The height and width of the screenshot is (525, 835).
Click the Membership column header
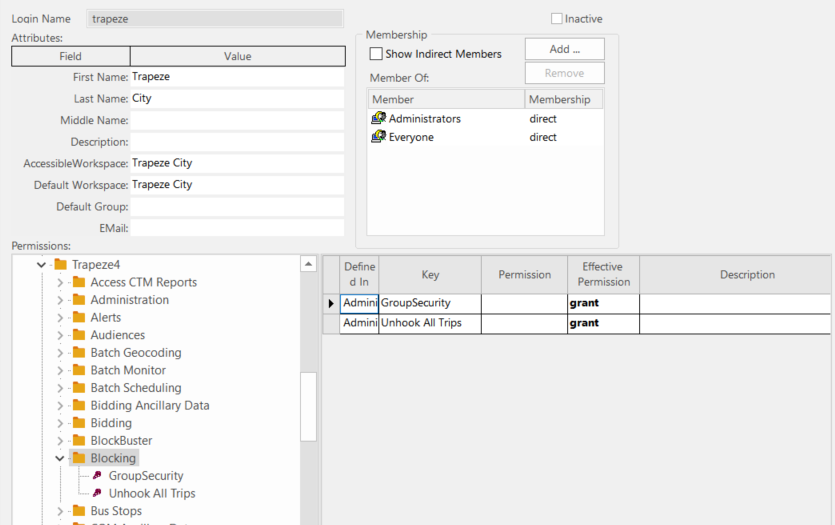(x=564, y=99)
